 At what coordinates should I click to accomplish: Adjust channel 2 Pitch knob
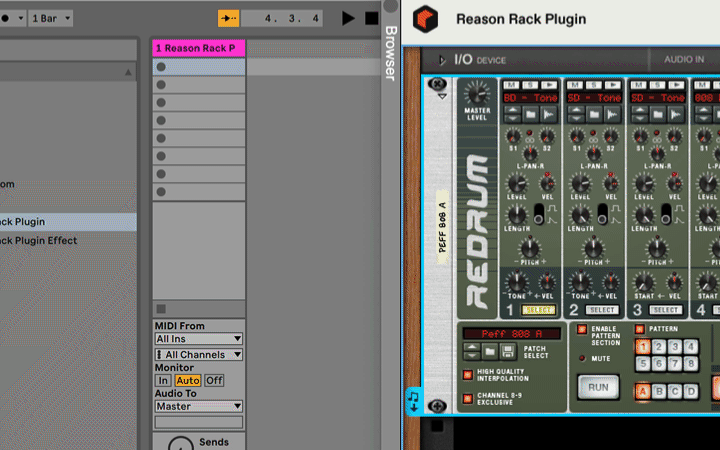(593, 248)
